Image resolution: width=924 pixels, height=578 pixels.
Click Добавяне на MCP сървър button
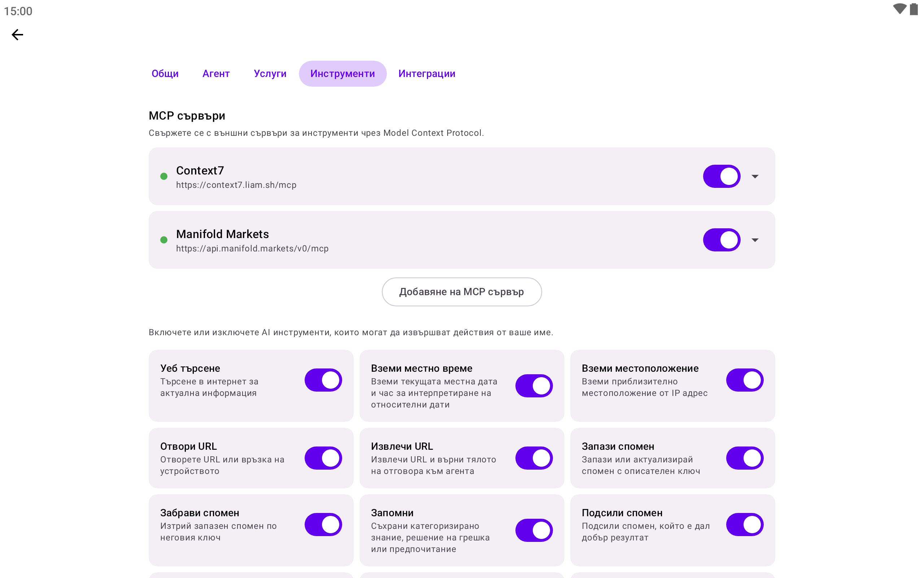tap(462, 292)
